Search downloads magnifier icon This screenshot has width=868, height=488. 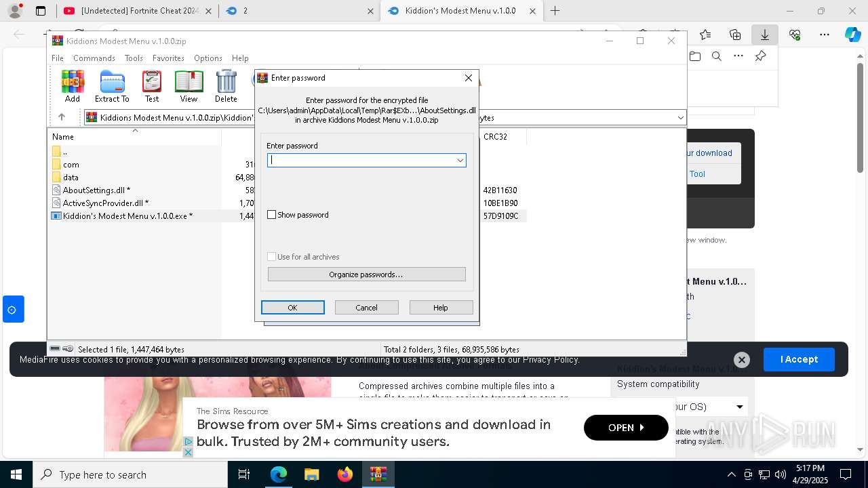click(x=717, y=56)
